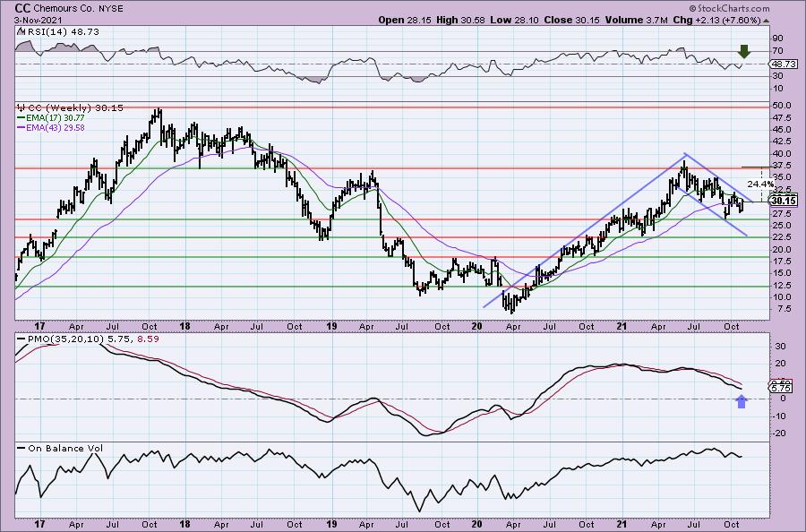Image resolution: width=806 pixels, height=532 pixels.
Task: Click the 12.5 price axis label
Action: (783, 286)
